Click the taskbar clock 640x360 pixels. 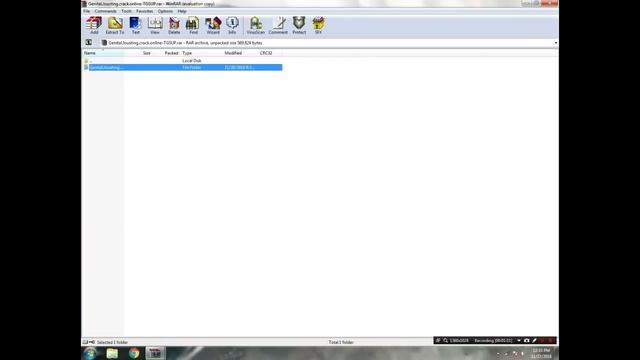point(541,353)
